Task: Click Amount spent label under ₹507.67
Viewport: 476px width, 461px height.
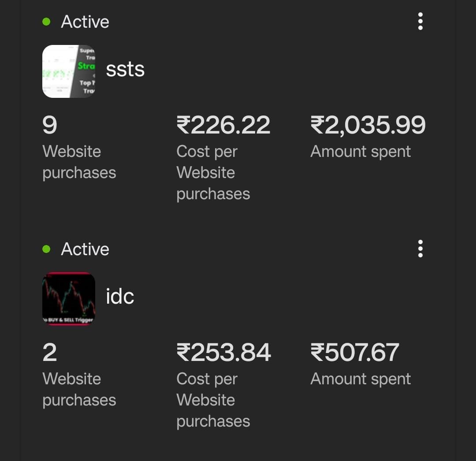Action: tap(361, 379)
